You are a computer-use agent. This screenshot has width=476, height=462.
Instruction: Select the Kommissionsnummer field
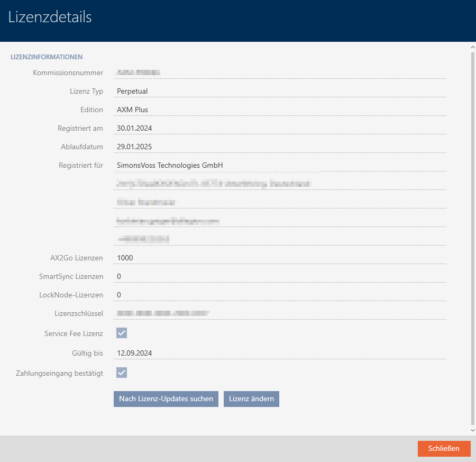[x=280, y=73]
